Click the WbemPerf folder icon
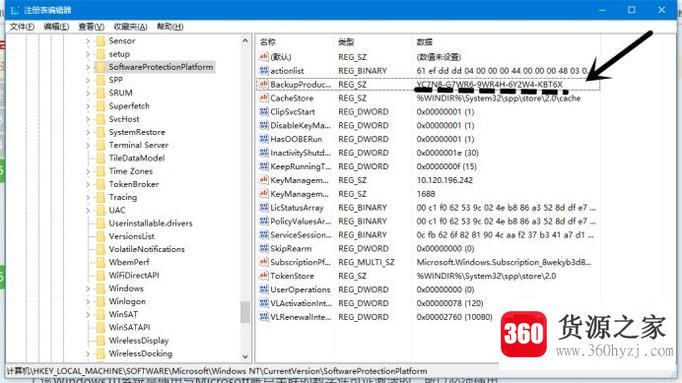This screenshot has width=682, height=383. [100, 263]
